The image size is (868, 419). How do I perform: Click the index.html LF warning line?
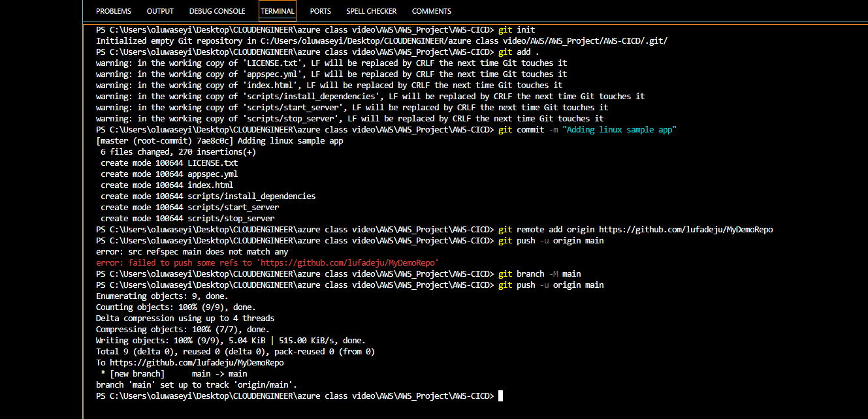pos(329,85)
